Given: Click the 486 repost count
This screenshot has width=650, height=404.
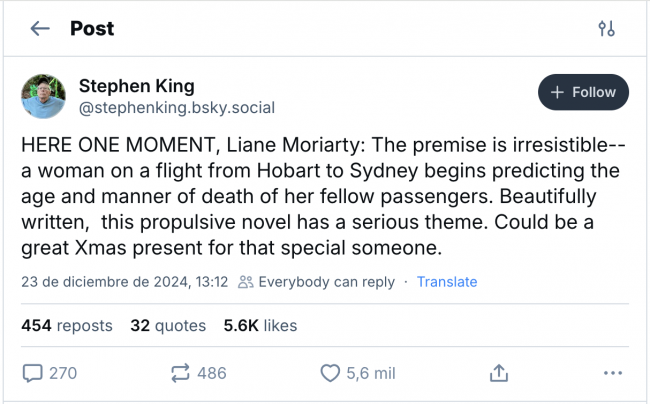Looking at the screenshot, I should click(x=212, y=373).
